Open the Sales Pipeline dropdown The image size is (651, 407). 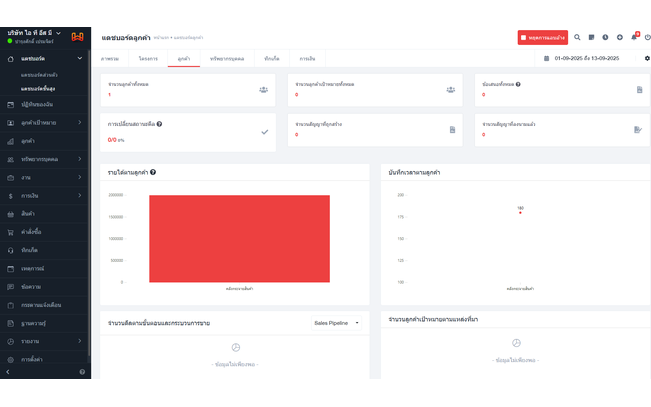coord(336,323)
